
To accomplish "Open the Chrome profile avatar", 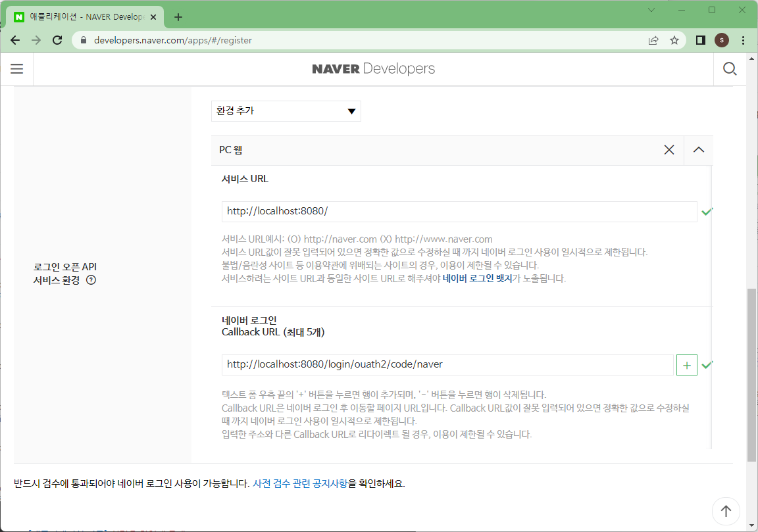I will [x=722, y=40].
